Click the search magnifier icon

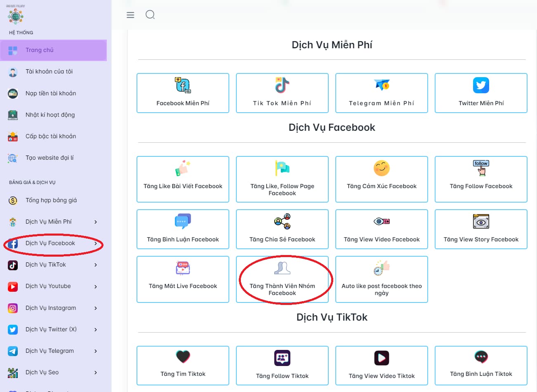tap(150, 15)
